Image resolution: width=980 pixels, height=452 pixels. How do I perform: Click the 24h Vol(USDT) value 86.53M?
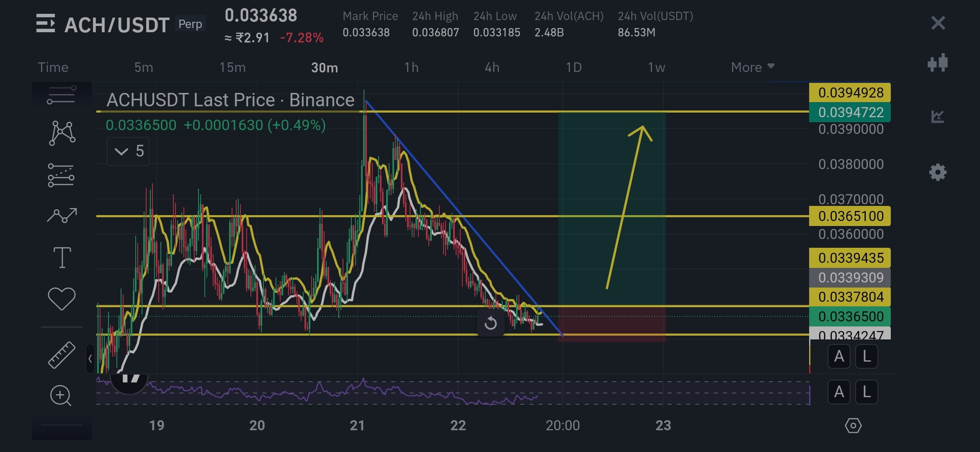(x=637, y=33)
